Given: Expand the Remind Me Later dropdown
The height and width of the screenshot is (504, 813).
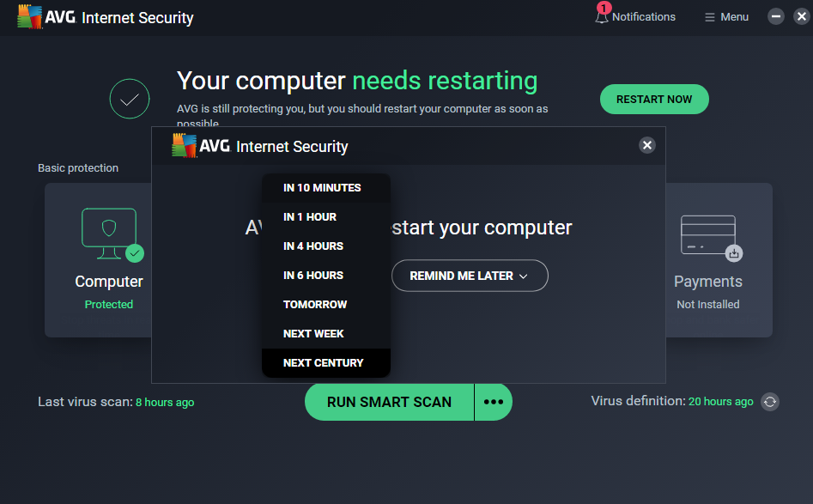Looking at the screenshot, I should click(469, 276).
